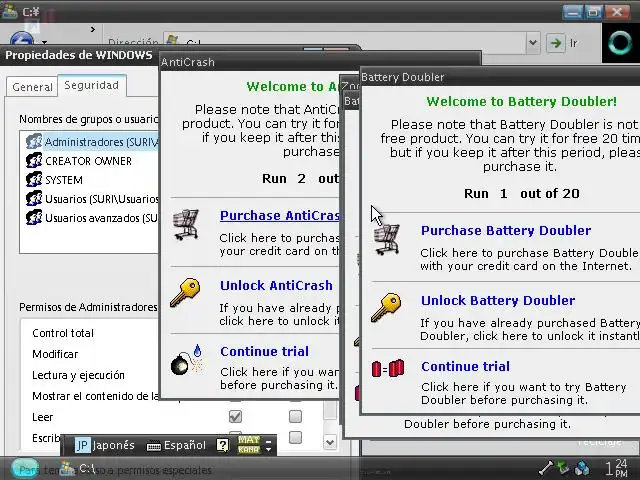Click the Español keyboard icon in language bar
Screen dimensions: 640x480
click(153, 447)
